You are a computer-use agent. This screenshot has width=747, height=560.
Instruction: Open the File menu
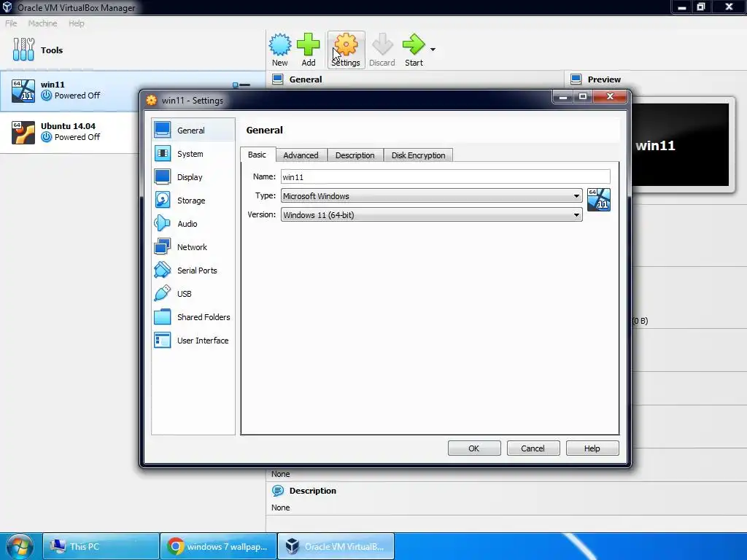point(11,23)
